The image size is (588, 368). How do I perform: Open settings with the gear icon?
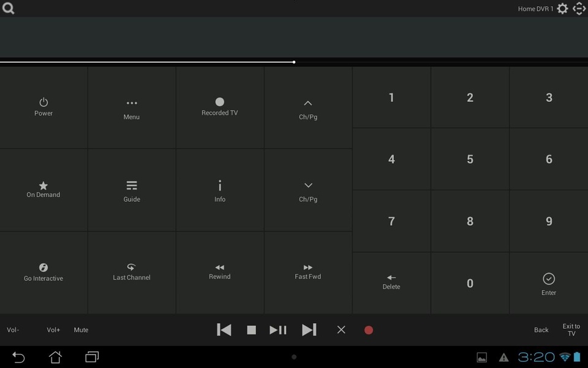coord(562,9)
